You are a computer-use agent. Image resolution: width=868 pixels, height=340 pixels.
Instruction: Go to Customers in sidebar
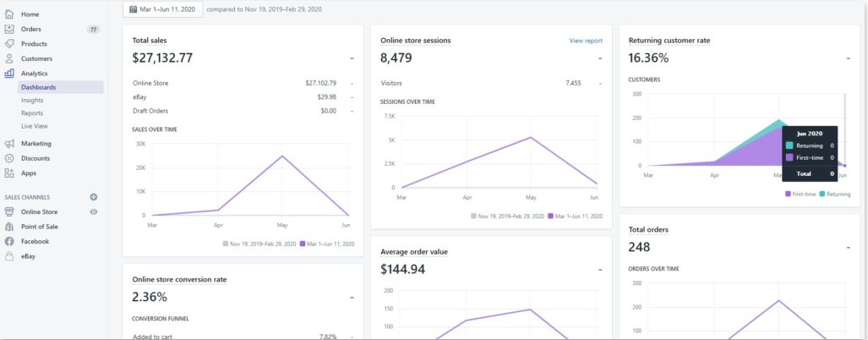[x=36, y=58]
